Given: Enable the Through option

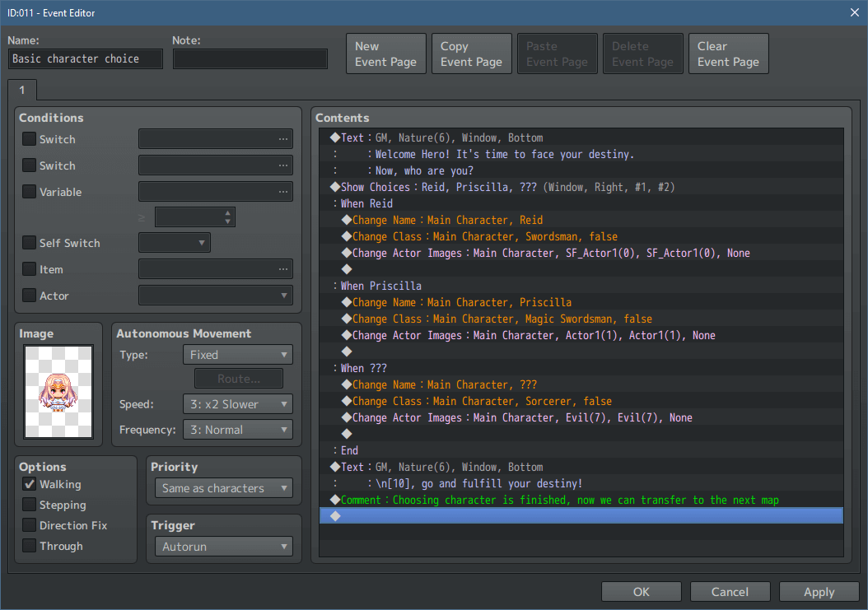Looking at the screenshot, I should coord(28,546).
